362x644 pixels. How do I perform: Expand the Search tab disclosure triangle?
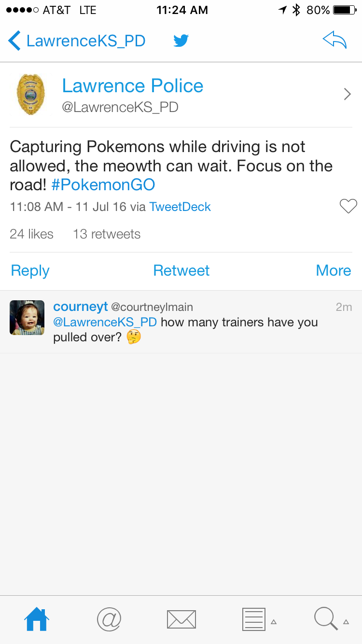tap(346, 622)
